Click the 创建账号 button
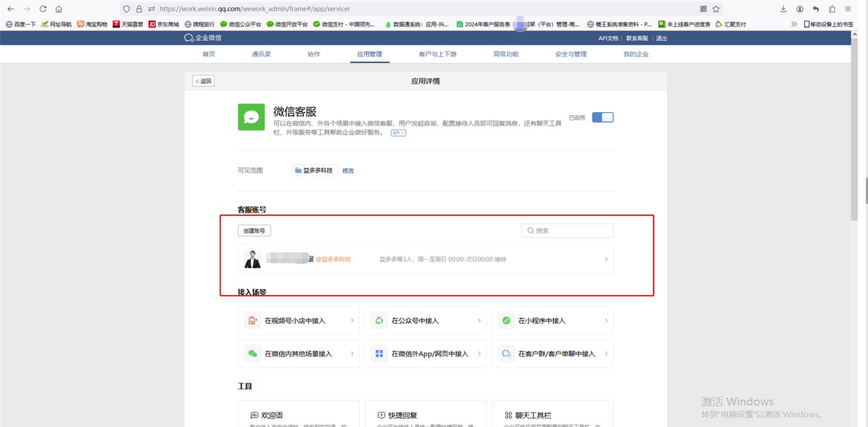 click(254, 231)
